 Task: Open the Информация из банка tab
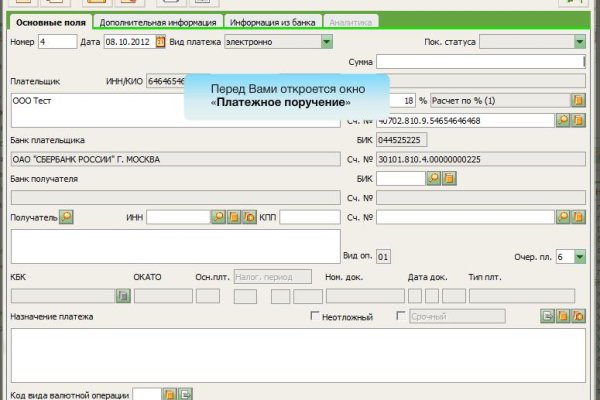pyautogui.click(x=272, y=21)
